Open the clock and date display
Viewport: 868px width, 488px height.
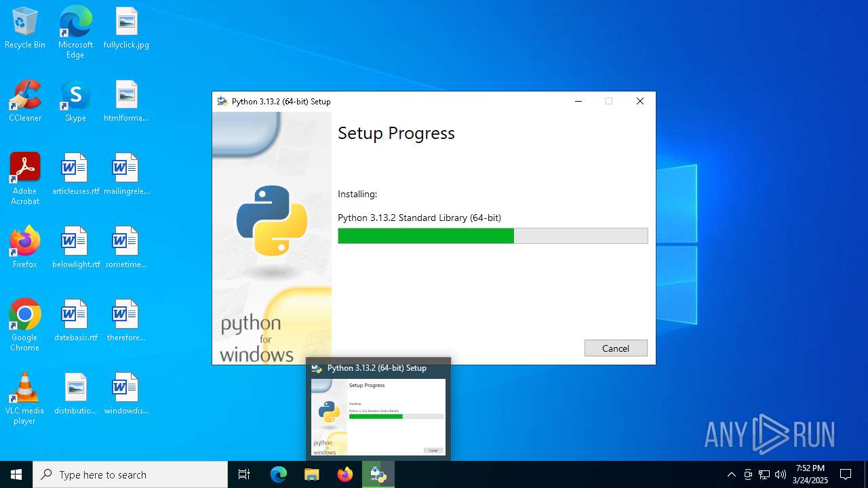(x=810, y=474)
